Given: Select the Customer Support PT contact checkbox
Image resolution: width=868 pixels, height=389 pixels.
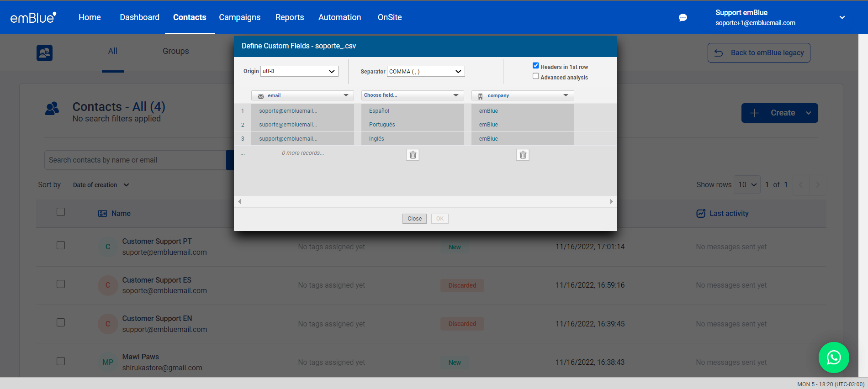Looking at the screenshot, I should click(61, 245).
